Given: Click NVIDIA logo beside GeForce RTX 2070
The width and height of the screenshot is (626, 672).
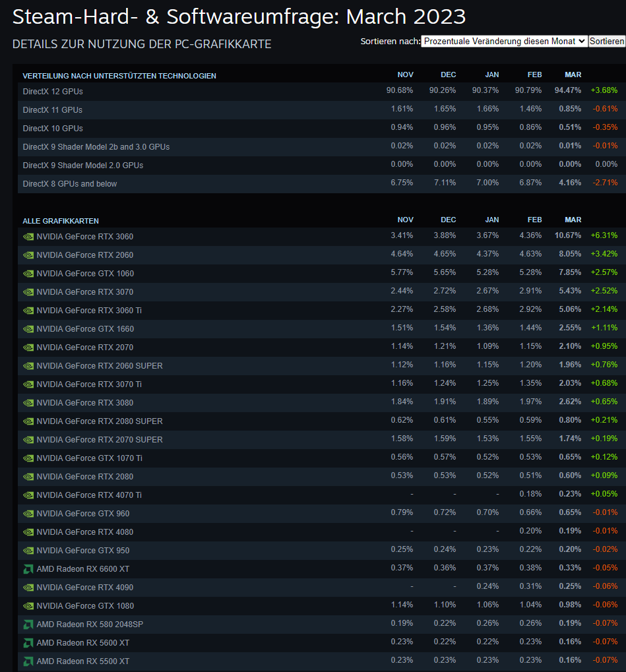Looking at the screenshot, I should click(28, 347).
